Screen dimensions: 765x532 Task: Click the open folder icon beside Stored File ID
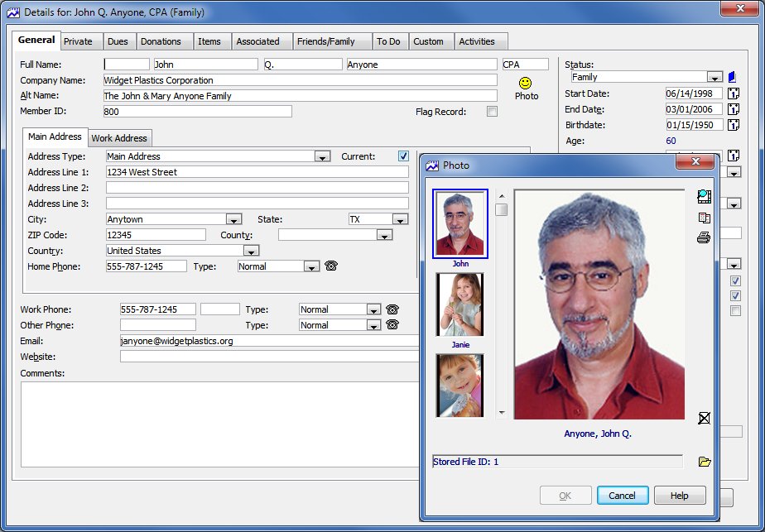pyautogui.click(x=704, y=462)
